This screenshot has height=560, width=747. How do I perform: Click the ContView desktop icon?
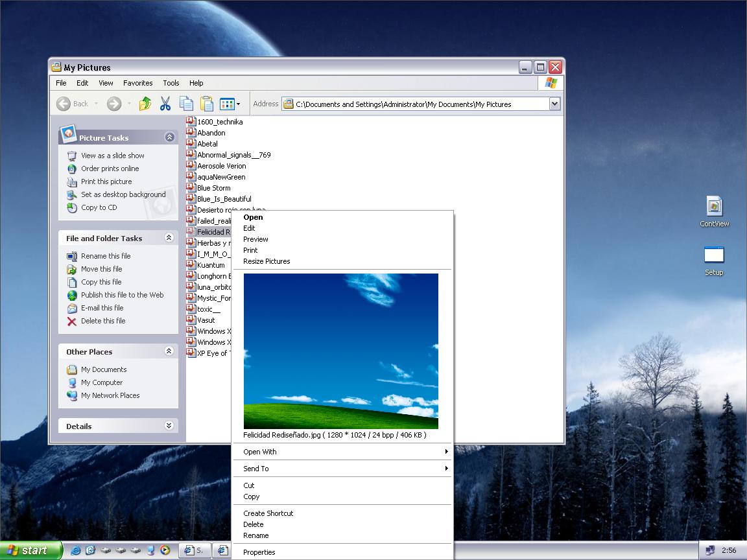tap(714, 211)
